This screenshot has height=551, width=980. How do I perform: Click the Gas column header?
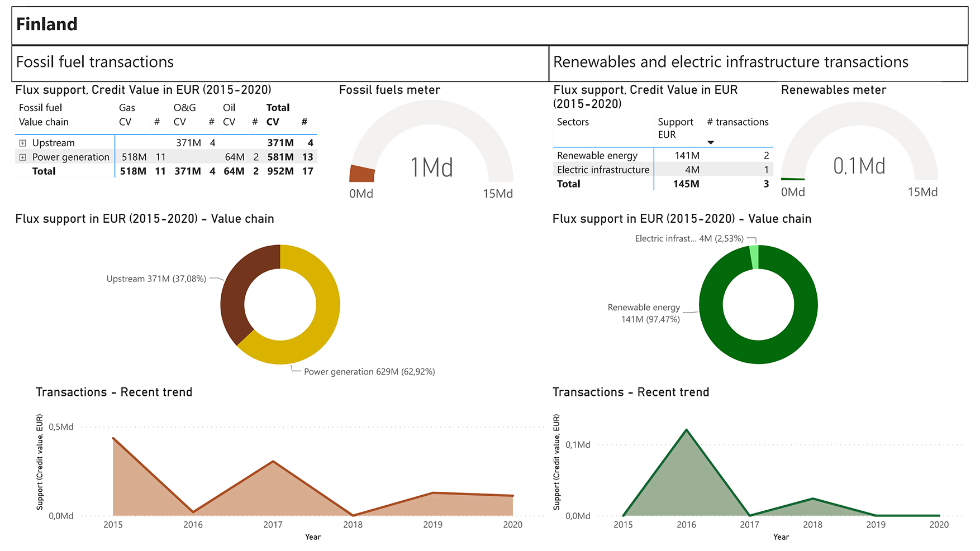[x=127, y=108]
